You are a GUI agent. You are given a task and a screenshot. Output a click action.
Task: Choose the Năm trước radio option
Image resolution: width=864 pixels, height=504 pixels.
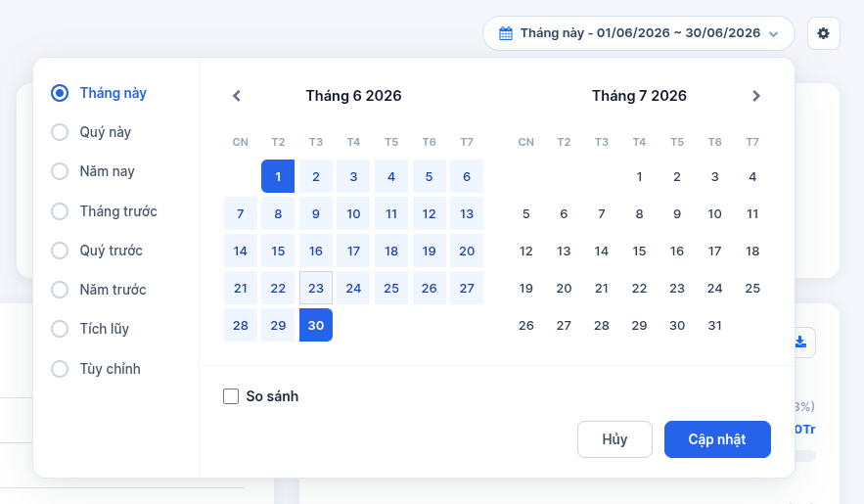pos(60,290)
